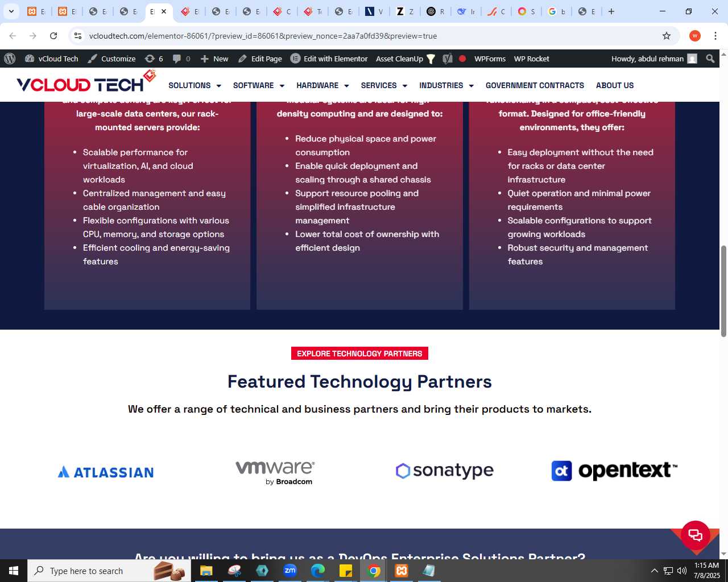Click the Updates icon showing 6
The width and height of the screenshot is (728, 582).
point(154,59)
